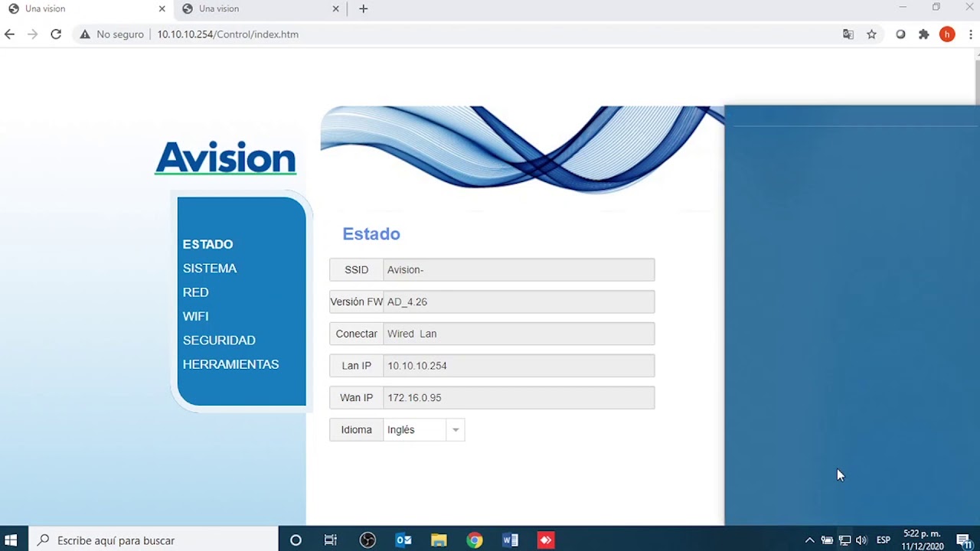
Task: Click the 'Lan IP' label
Action: click(356, 366)
